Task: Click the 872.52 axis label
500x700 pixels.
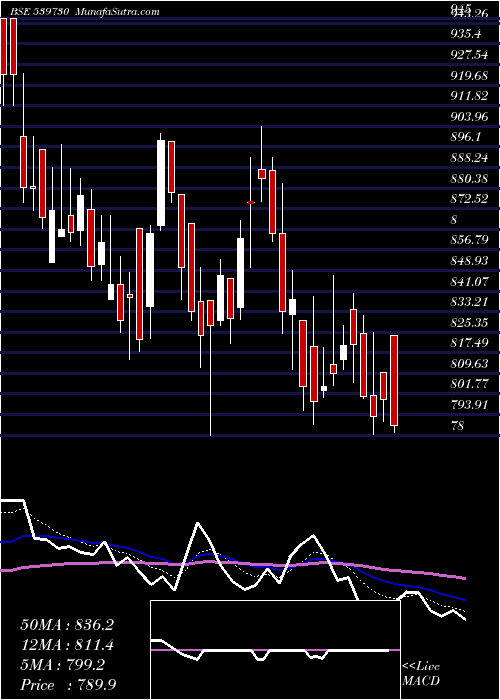Action: point(470,199)
